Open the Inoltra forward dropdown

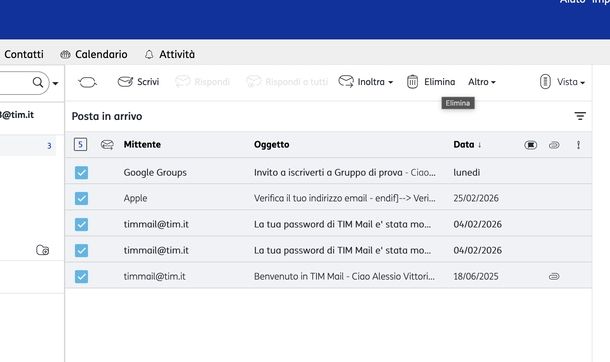[x=366, y=82]
